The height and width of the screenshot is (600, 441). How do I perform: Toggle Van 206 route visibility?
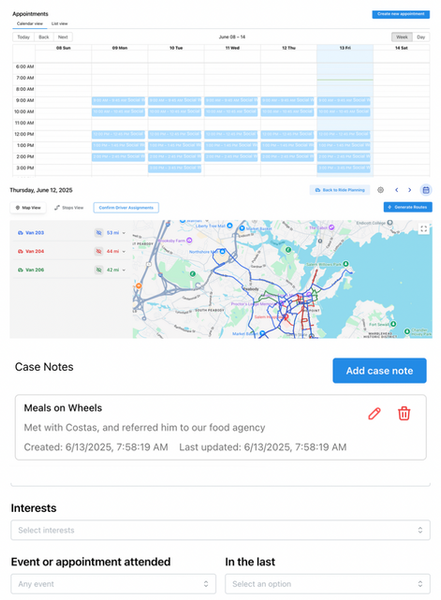coord(99,270)
